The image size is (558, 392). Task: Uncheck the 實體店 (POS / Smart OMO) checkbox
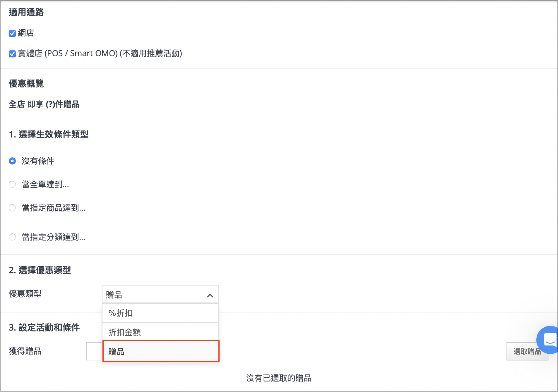pyautogui.click(x=12, y=54)
